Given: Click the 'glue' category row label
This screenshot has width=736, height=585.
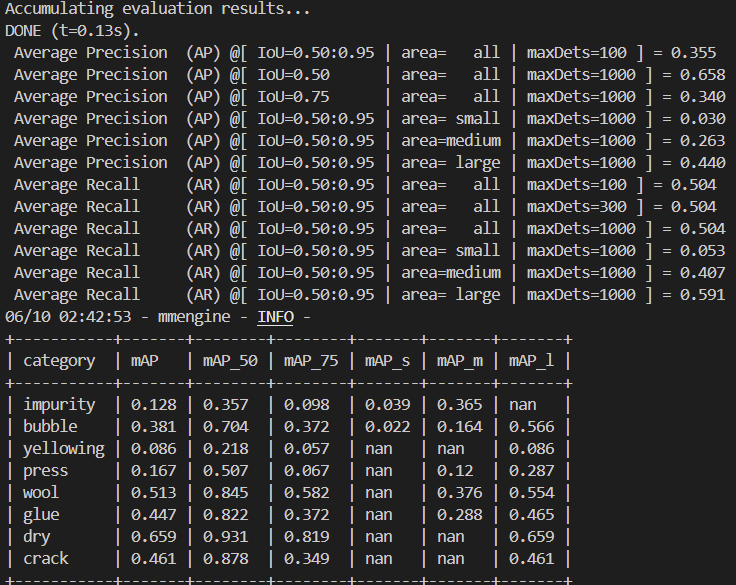Looking at the screenshot, I should tap(41, 515).
